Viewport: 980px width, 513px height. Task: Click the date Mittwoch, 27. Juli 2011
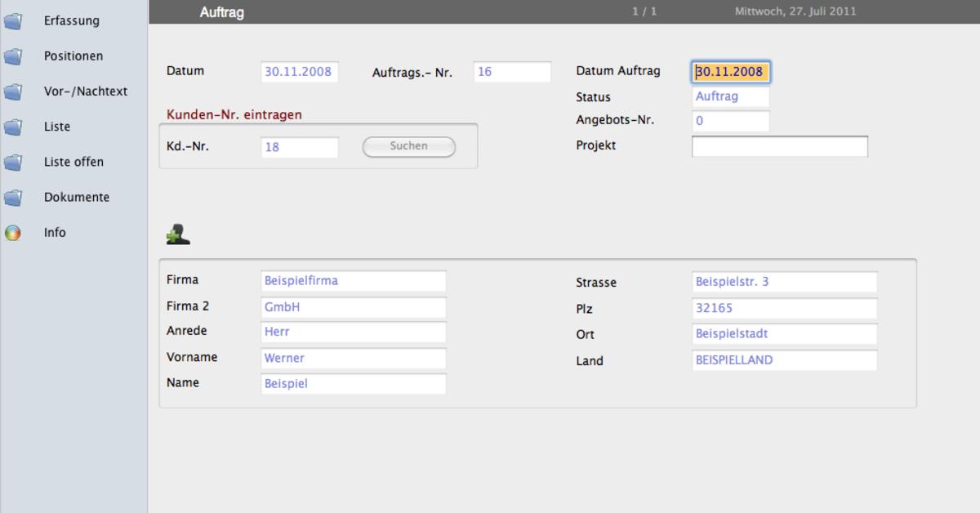tap(795, 12)
